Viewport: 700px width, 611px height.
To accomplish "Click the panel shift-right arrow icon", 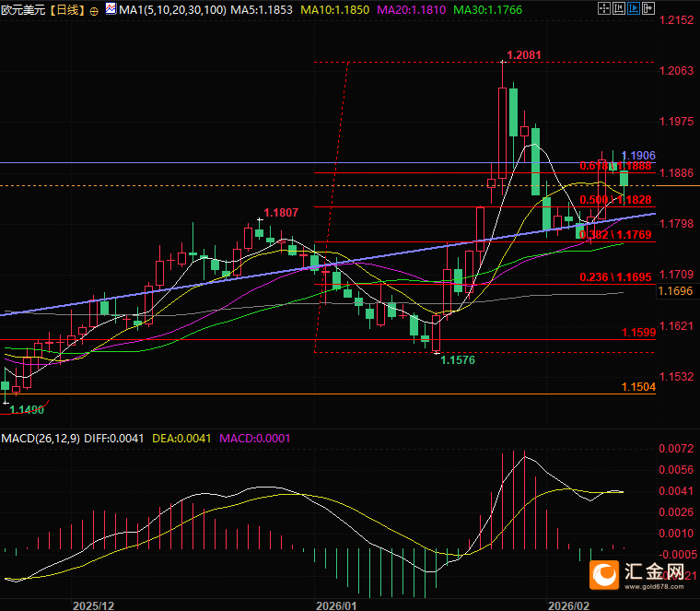I will [648, 8].
